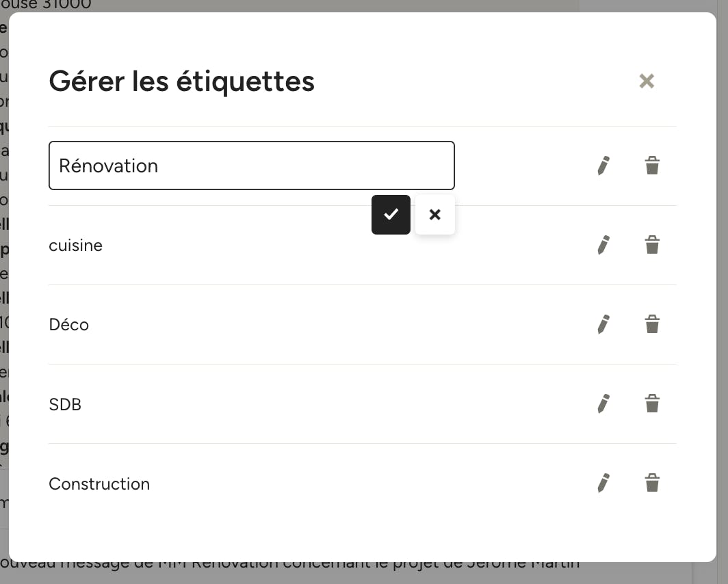The image size is (728, 584).
Task: Edit the Déco label
Action: coord(603,324)
